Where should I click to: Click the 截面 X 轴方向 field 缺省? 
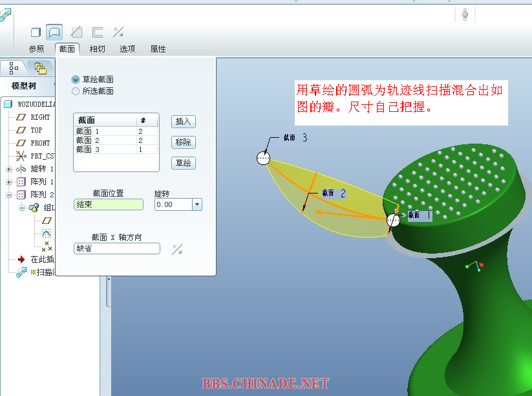click(117, 248)
